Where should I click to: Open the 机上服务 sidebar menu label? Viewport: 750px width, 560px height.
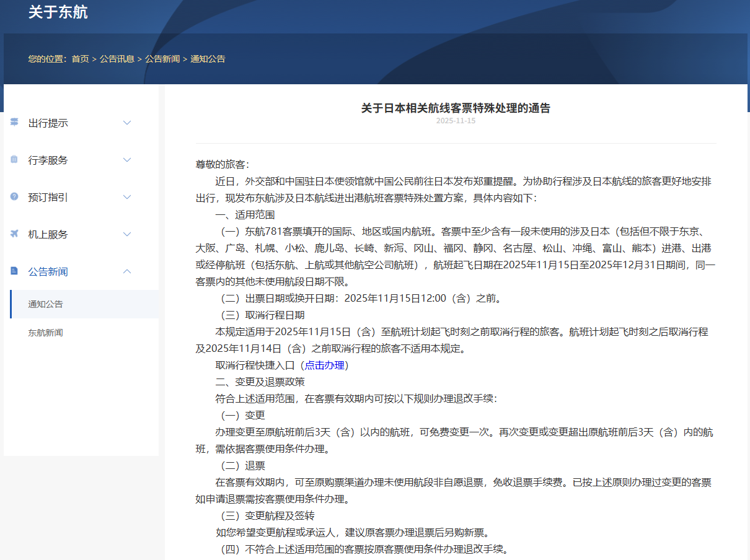click(x=48, y=234)
